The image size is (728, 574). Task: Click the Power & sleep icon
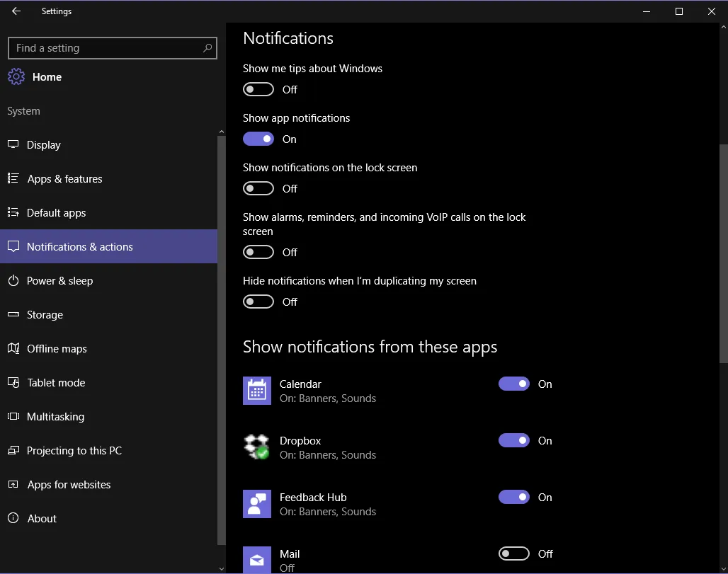(x=13, y=281)
